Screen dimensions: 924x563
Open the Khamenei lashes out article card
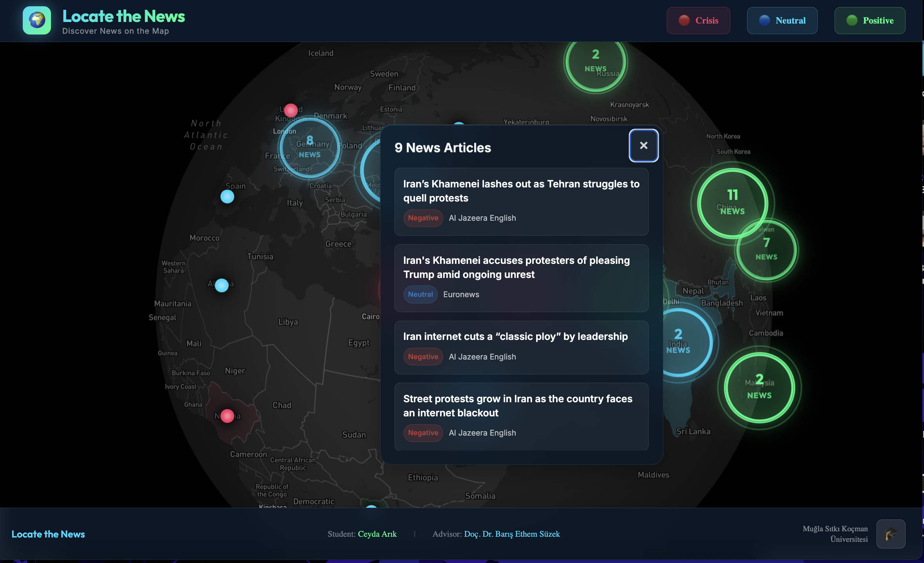click(521, 202)
